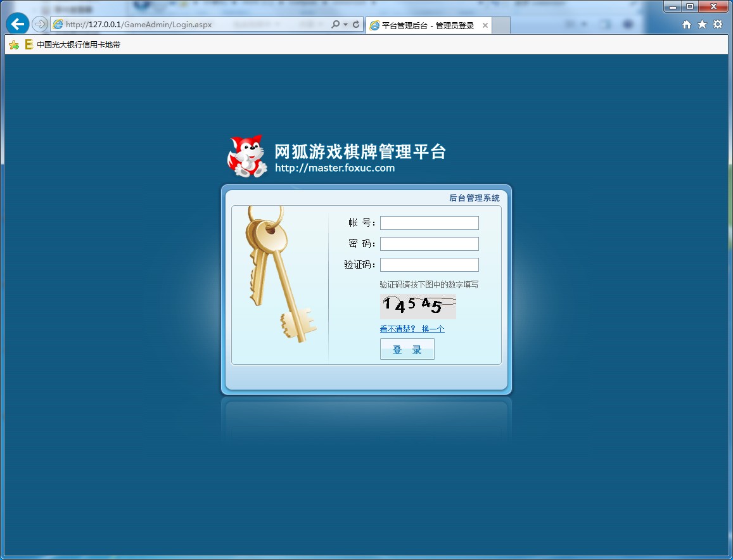Click the 密码 password input field
733x560 pixels.
429,244
